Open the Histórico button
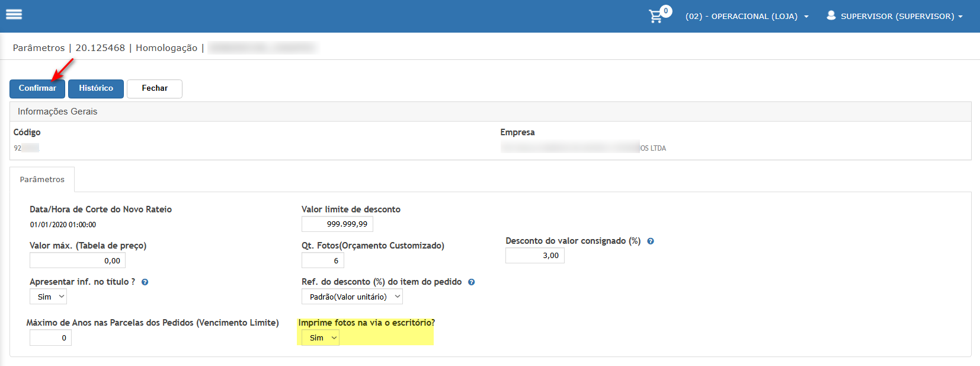980x366 pixels. pos(96,88)
